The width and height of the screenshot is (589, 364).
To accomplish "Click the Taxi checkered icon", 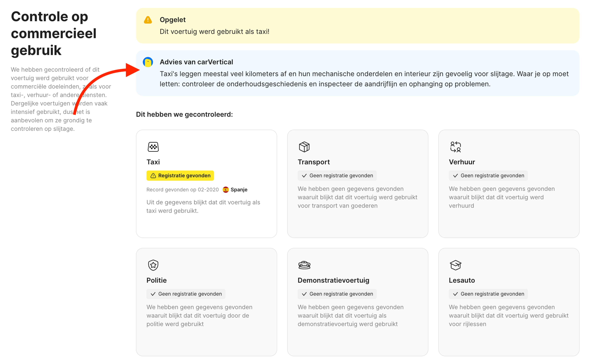I will pyautogui.click(x=153, y=147).
